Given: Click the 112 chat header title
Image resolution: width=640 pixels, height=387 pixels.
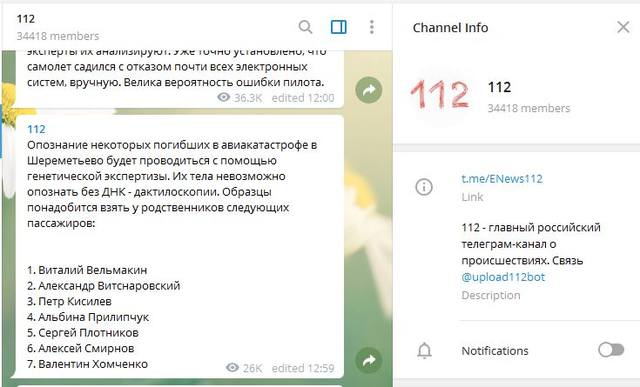Looking at the screenshot, I should coord(25,19).
